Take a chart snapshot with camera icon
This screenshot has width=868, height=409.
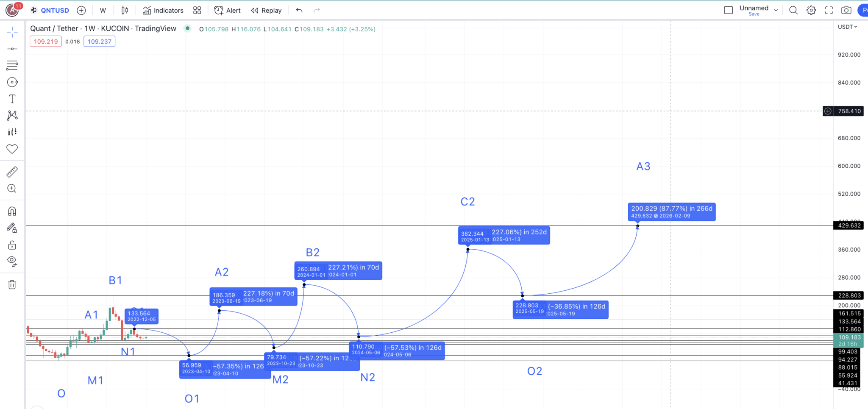point(846,10)
